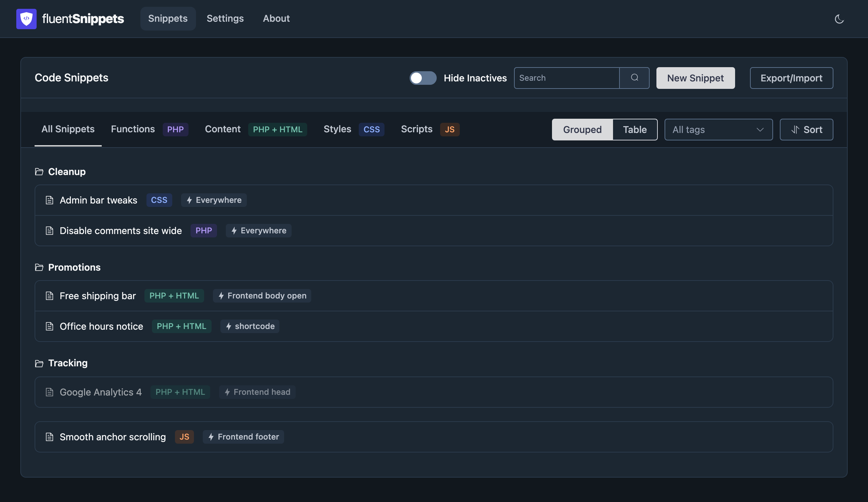The width and height of the screenshot is (868, 502).
Task: Select the Styles CSS tab
Action: click(354, 129)
